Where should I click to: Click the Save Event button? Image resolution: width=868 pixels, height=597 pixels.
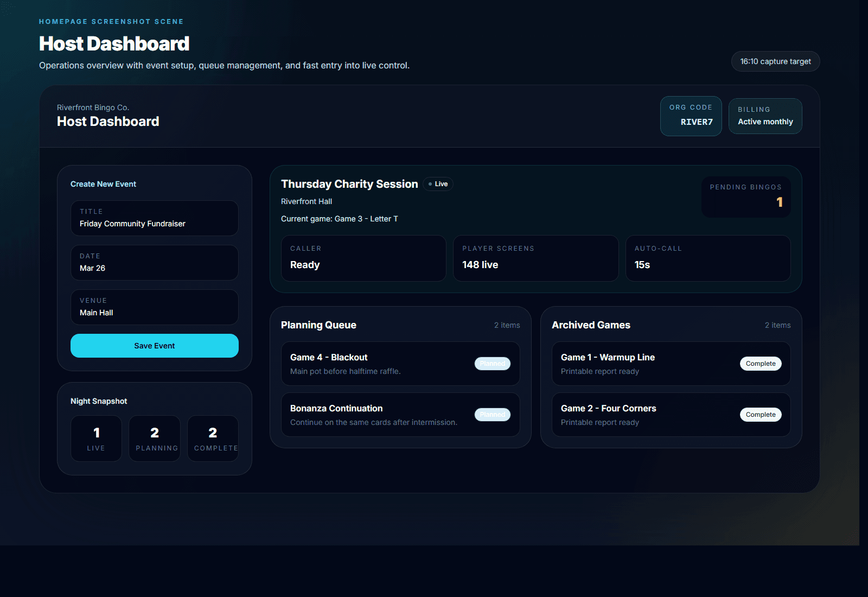point(154,346)
